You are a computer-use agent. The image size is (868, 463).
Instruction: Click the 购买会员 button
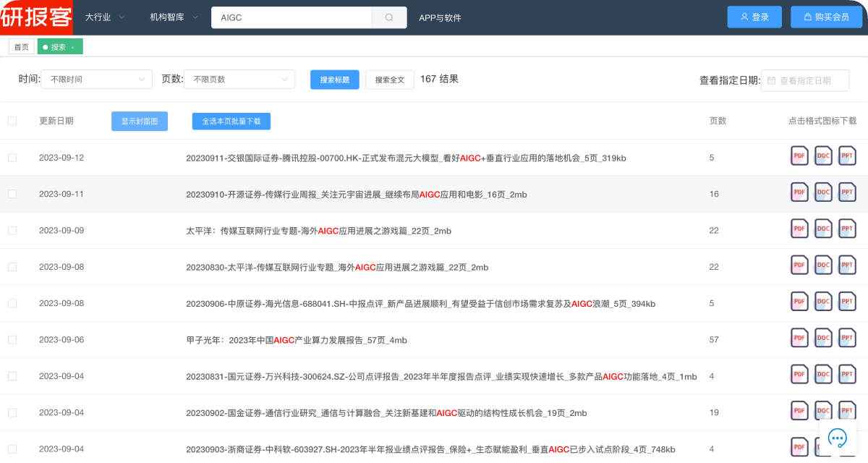pyautogui.click(x=826, y=17)
